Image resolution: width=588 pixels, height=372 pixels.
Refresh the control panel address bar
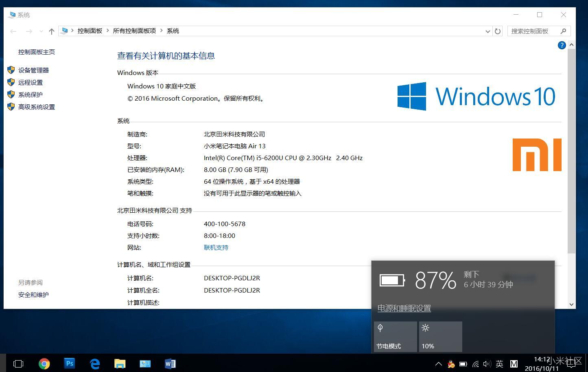[497, 31]
